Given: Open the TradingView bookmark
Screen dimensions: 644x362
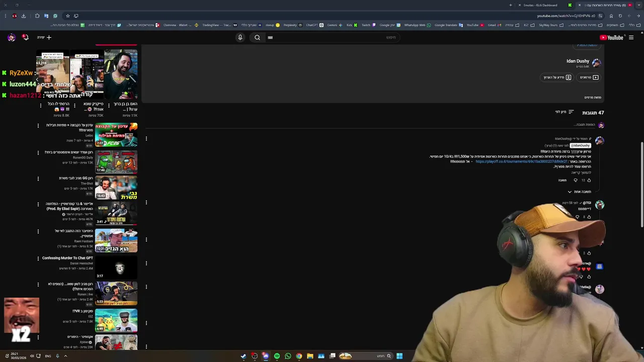Looking at the screenshot, I should coord(219,25).
